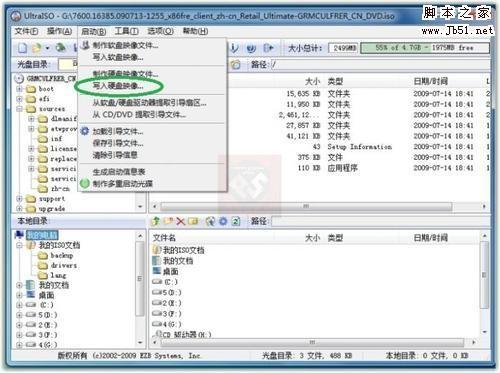Expand the efi folder node
The height and width of the screenshot is (373, 500).
(x=19, y=99)
